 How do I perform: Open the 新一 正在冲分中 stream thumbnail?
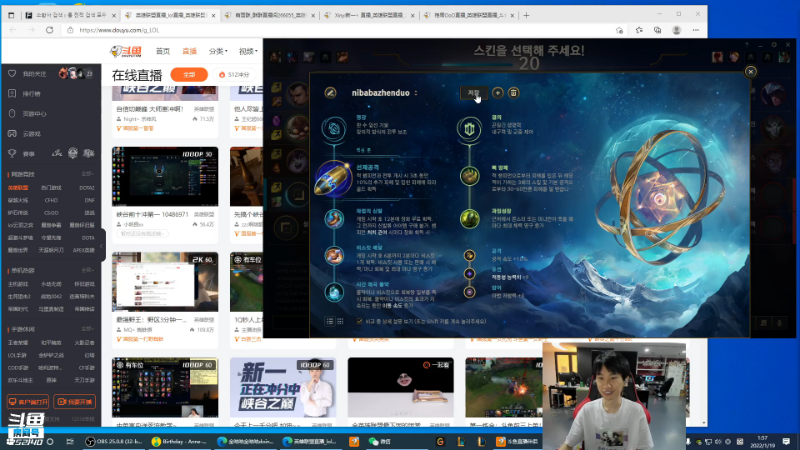point(283,387)
